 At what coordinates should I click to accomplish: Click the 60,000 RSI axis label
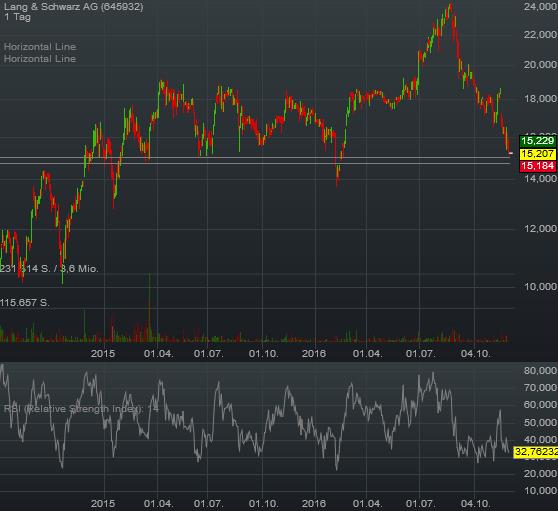coord(540,405)
